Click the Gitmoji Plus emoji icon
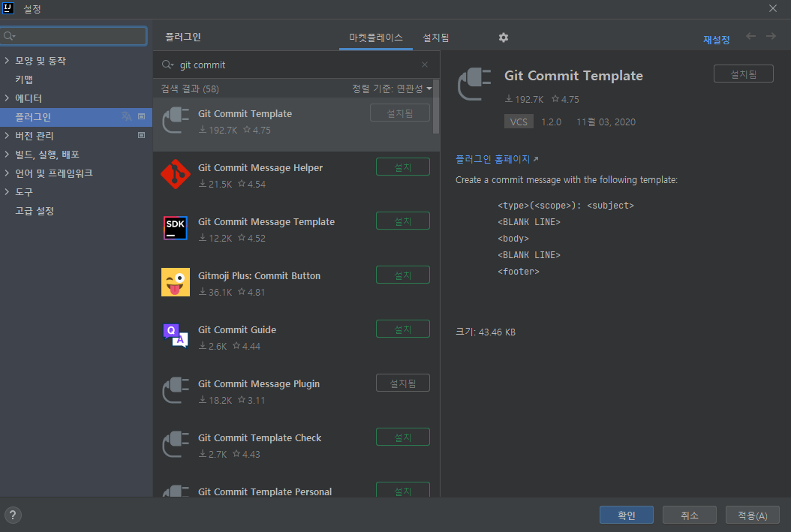Screen dimensions: 791x532 175,282
